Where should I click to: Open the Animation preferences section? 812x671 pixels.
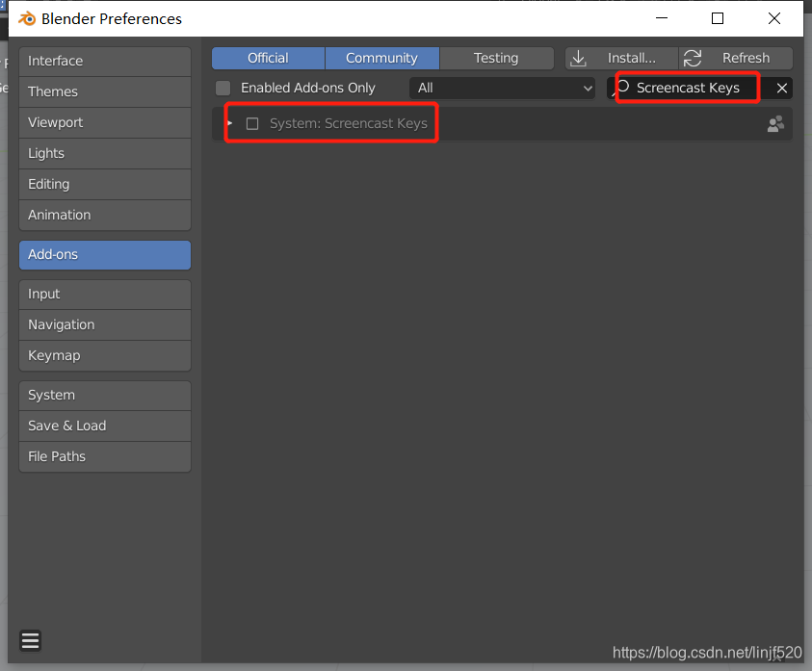pyautogui.click(x=105, y=215)
